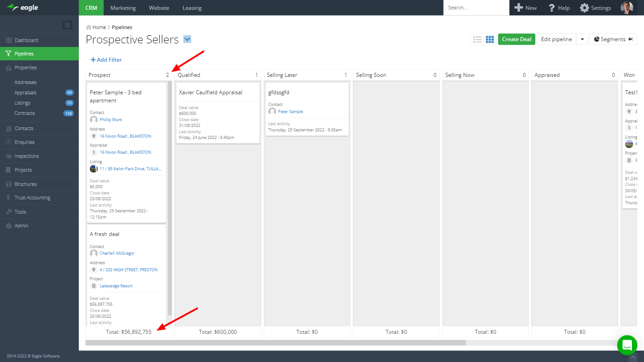
Task: Expand the Prospective Sellers pipeline dropdown
Action: point(187,39)
